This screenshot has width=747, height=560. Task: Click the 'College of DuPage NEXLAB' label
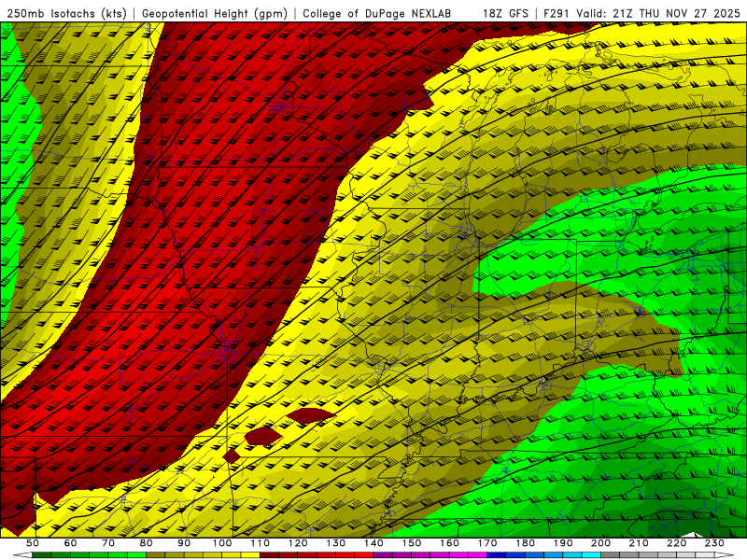pos(377,14)
